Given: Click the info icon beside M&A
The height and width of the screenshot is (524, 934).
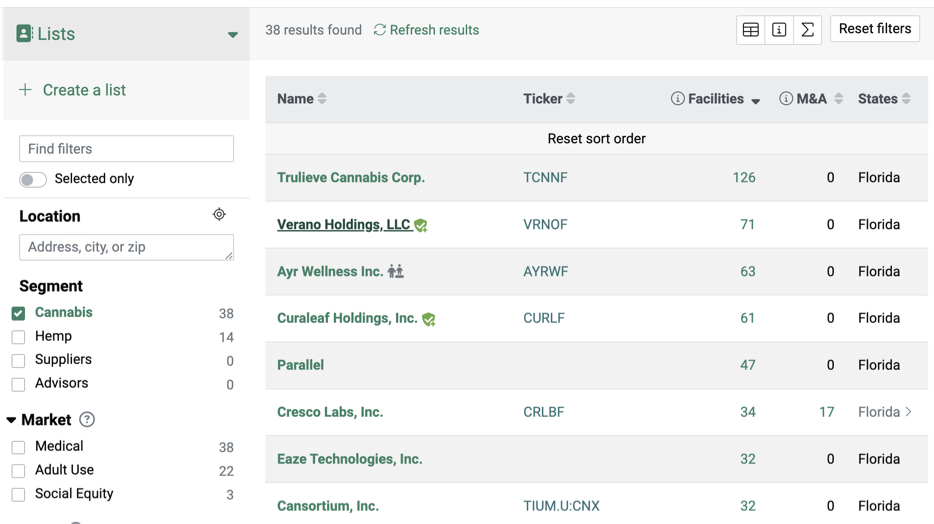Looking at the screenshot, I should point(786,99).
